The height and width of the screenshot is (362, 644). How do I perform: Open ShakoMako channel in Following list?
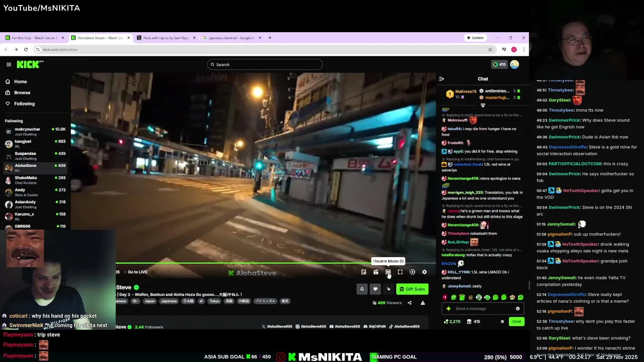click(x=35, y=179)
